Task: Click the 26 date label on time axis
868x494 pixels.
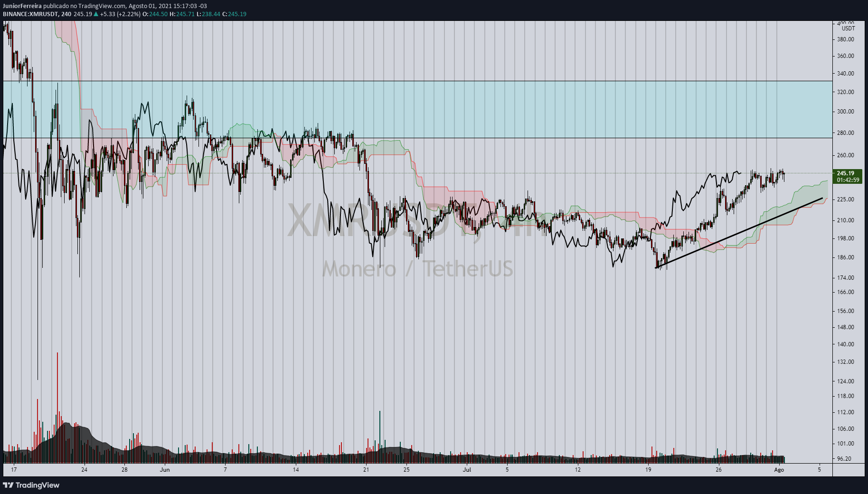Action: pos(719,470)
